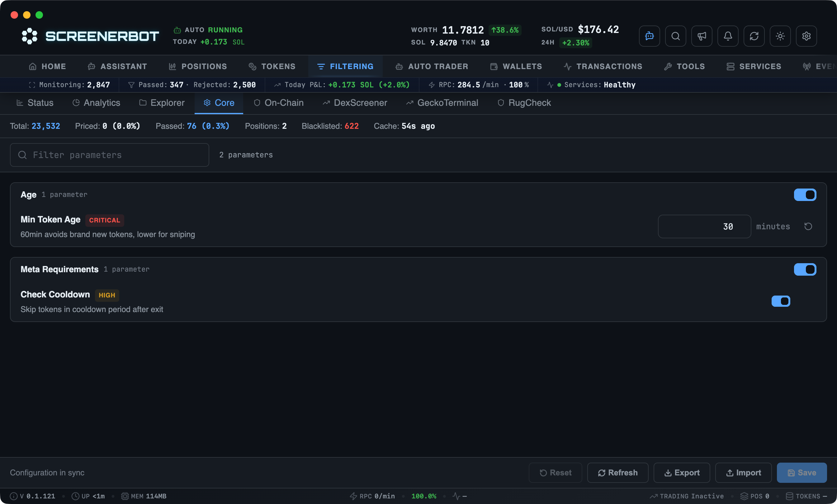
Task: Click the Configuration in sync status text
Action: 47,473
